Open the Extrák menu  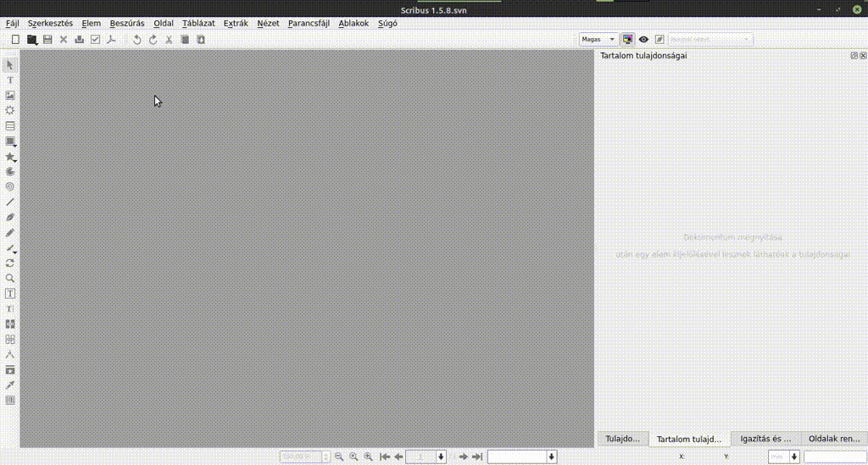click(x=236, y=23)
